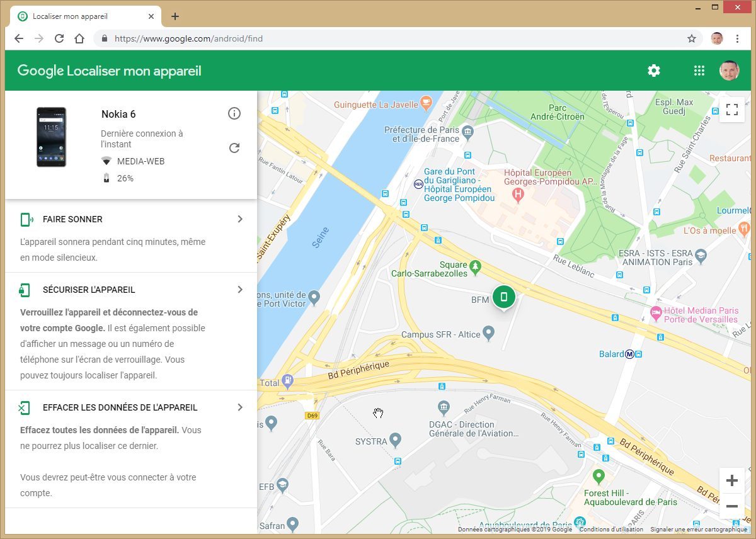Click the L'Os à moelle restaurant marker
This screenshot has width=756, height=539.
(745, 228)
